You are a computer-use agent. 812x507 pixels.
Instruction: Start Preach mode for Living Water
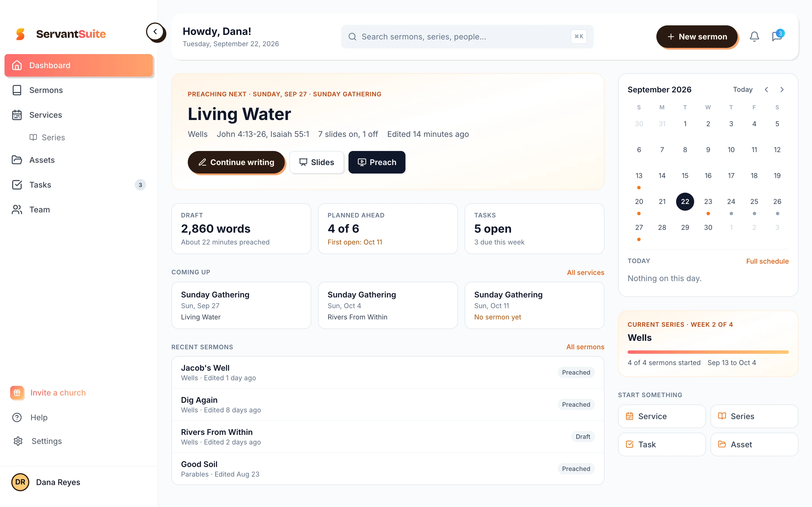(x=377, y=162)
